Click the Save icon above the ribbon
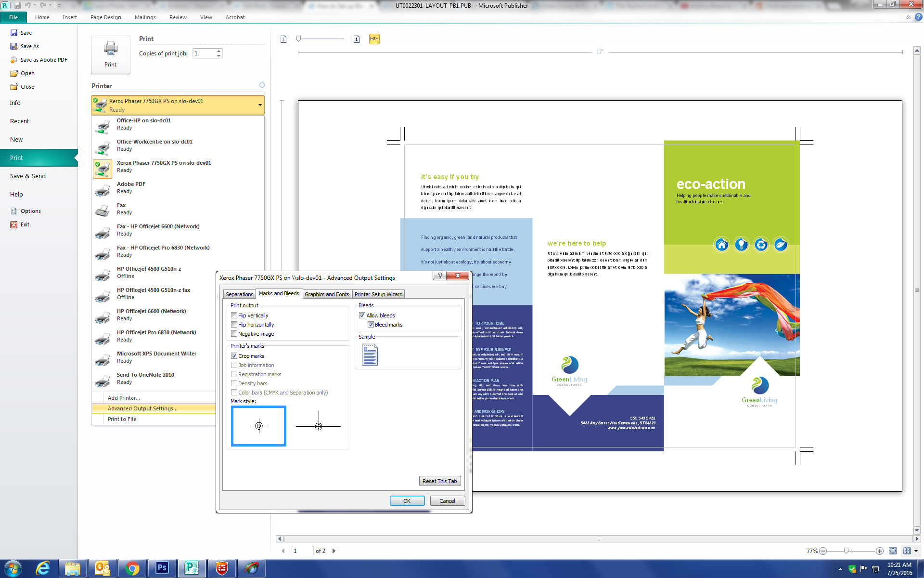The image size is (924, 578). click(x=18, y=5)
